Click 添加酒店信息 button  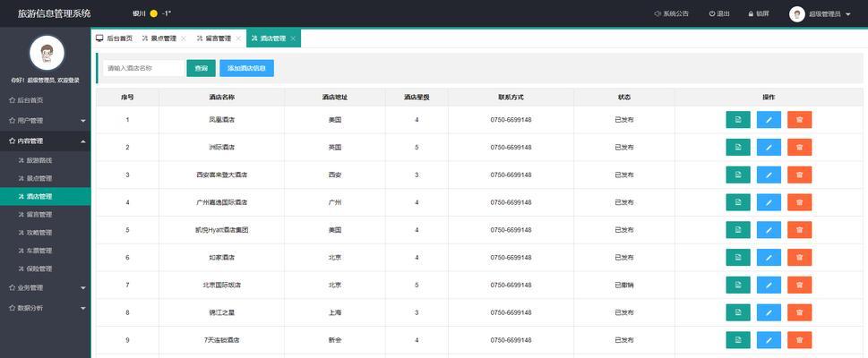pyautogui.click(x=246, y=68)
